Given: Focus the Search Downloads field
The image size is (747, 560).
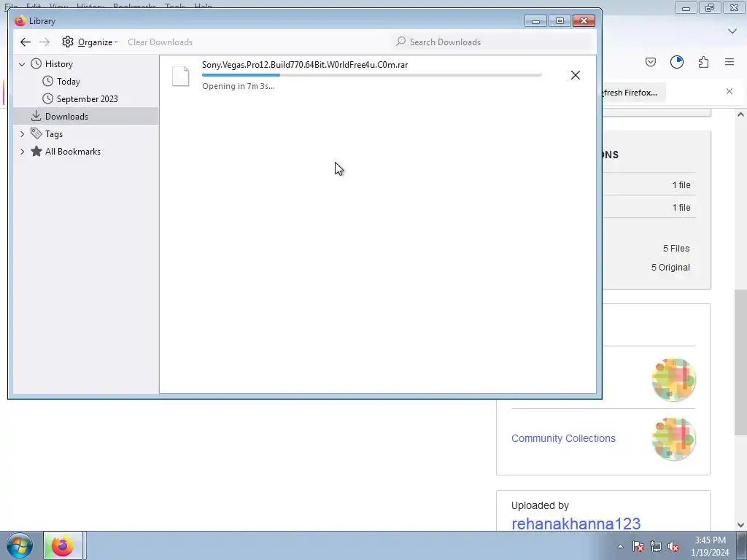Looking at the screenshot, I should coord(492,42).
